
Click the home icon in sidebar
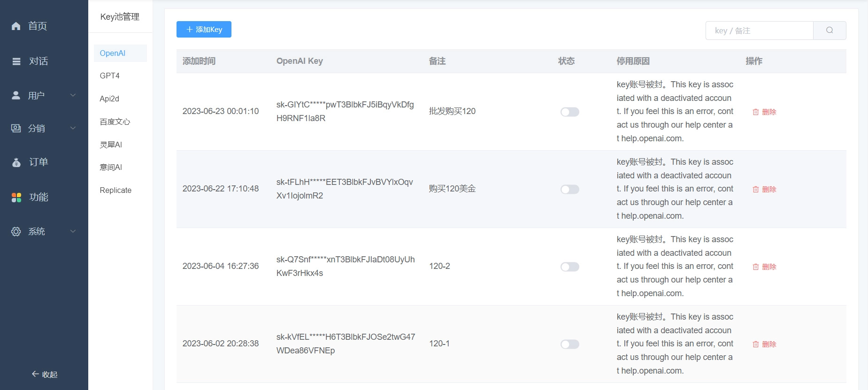[16, 26]
